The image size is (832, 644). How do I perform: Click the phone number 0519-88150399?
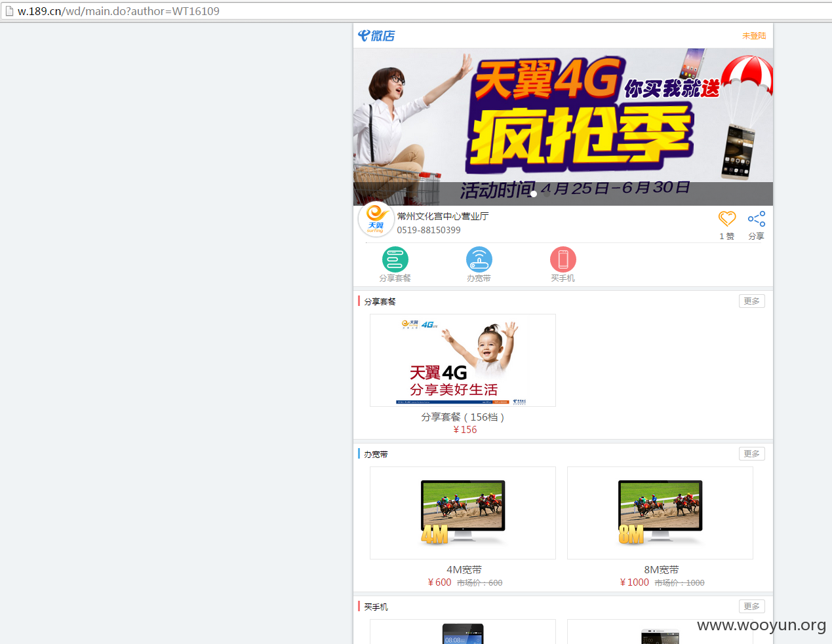click(429, 230)
